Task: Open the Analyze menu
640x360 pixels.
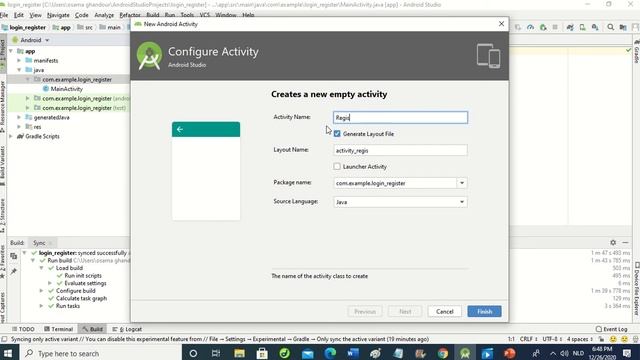Action: pos(104,15)
